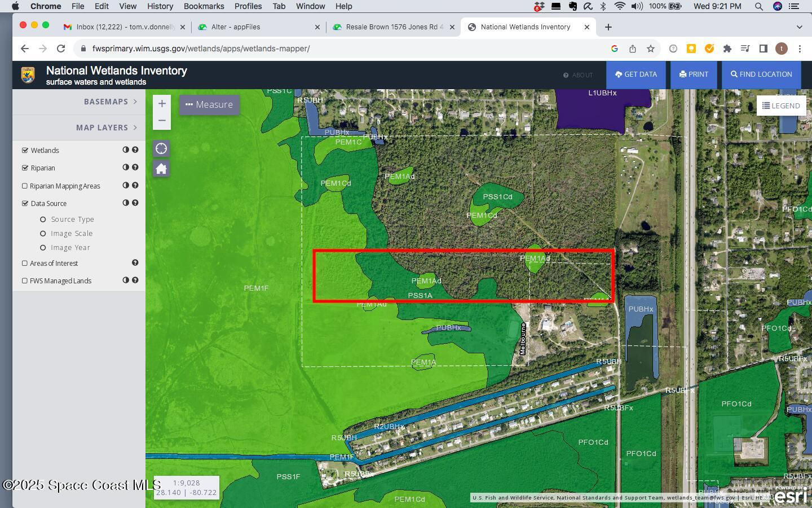Screen dimensions: 812x508
Task: Open help info icon for Riparian layer
Action: [x=135, y=167]
